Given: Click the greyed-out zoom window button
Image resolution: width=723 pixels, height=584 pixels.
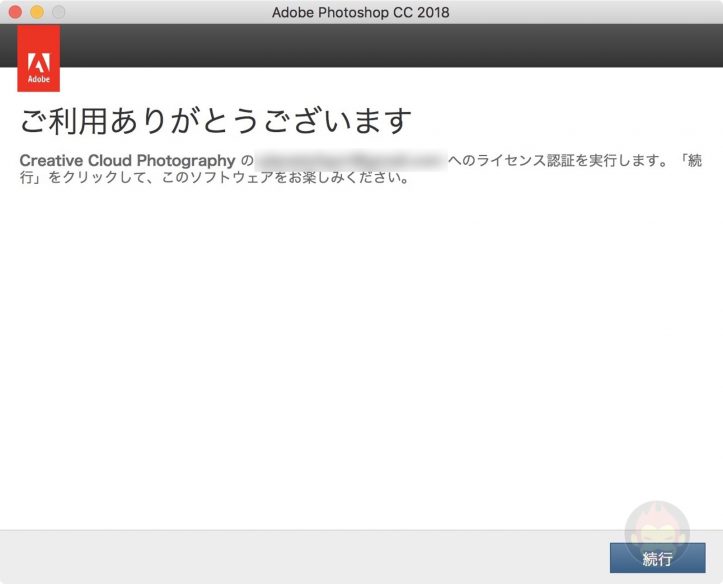Looking at the screenshot, I should [59, 12].
